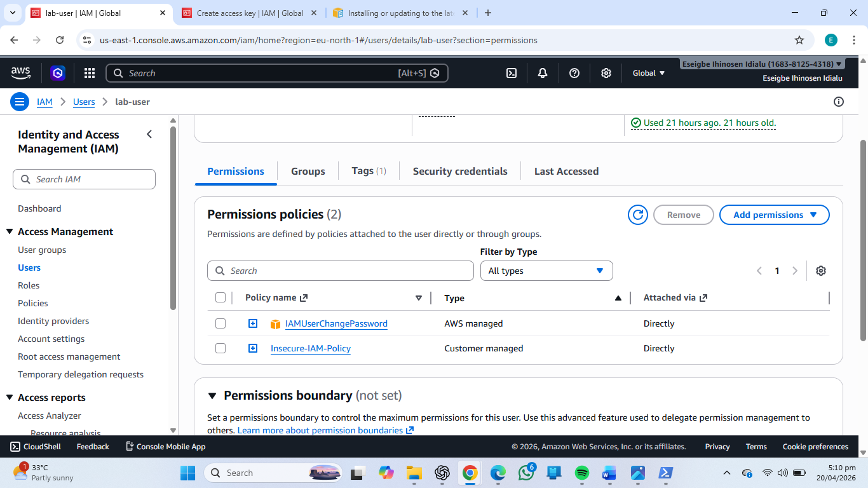Image resolution: width=868 pixels, height=488 pixels.
Task: Open the AWS support help icon
Action: pos(574,73)
